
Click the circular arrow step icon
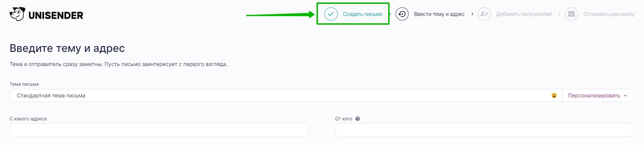(402, 14)
